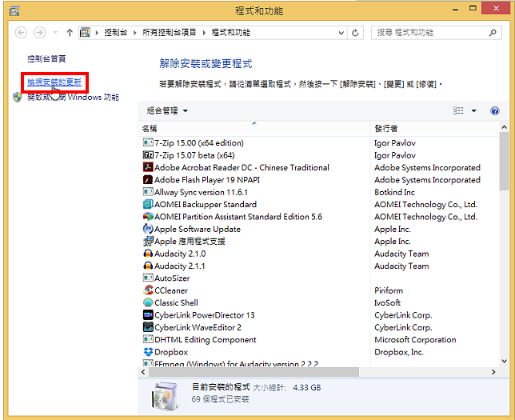Expand the address bar history dropdown
Screen dimensions: 515x420
click(x=341, y=33)
